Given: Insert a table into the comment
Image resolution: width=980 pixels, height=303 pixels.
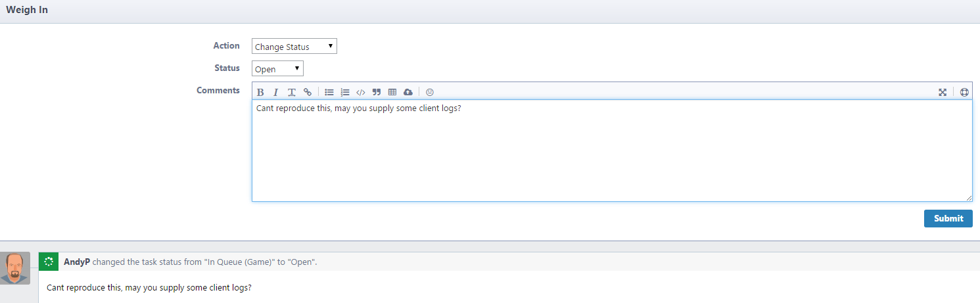Looking at the screenshot, I should (x=392, y=93).
